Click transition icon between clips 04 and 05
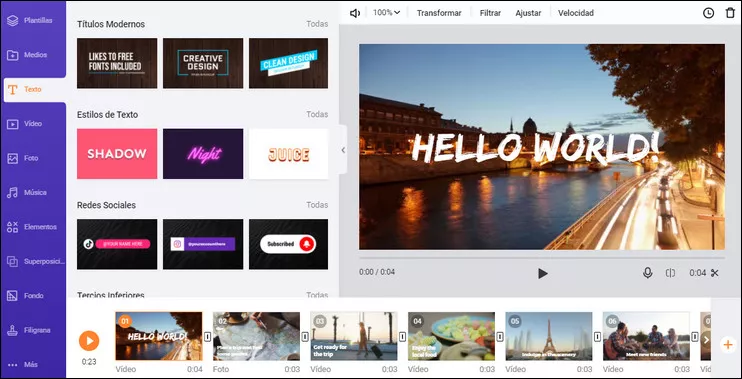Image resolution: width=742 pixels, height=379 pixels. pyautogui.click(x=500, y=336)
